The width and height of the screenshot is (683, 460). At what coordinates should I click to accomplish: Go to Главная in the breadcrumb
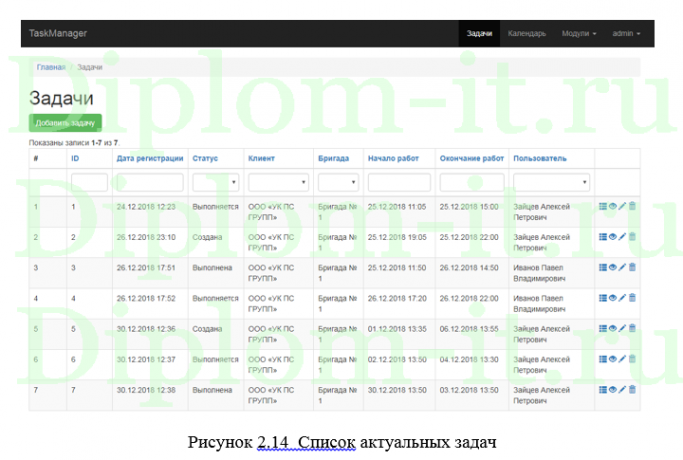(x=51, y=67)
